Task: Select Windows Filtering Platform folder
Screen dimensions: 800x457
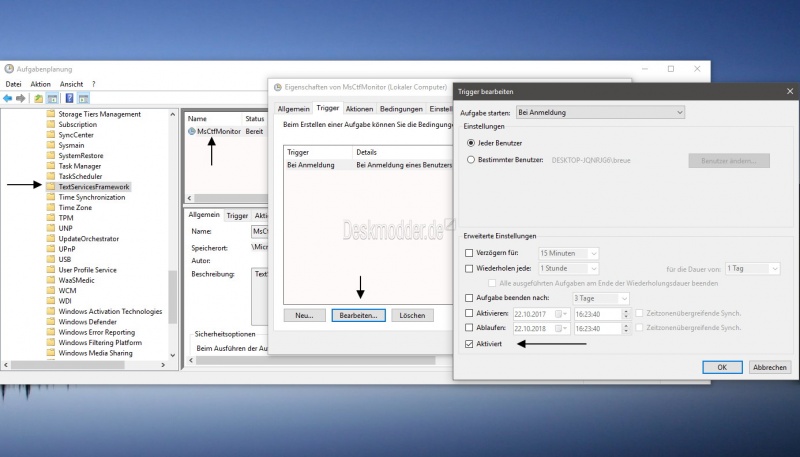Action: [100, 342]
